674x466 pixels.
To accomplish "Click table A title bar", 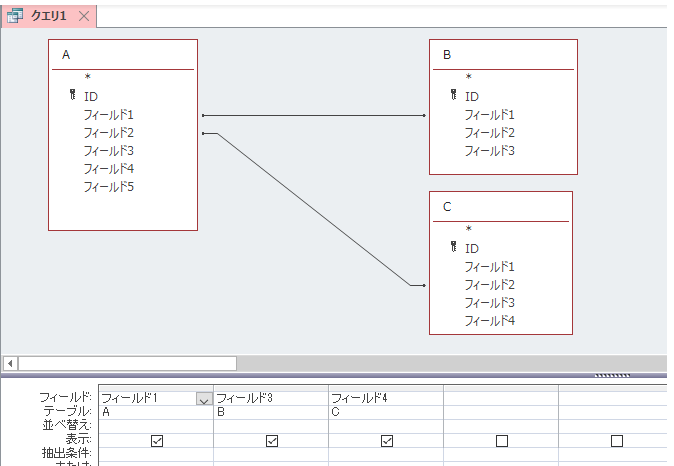I will click(x=123, y=55).
